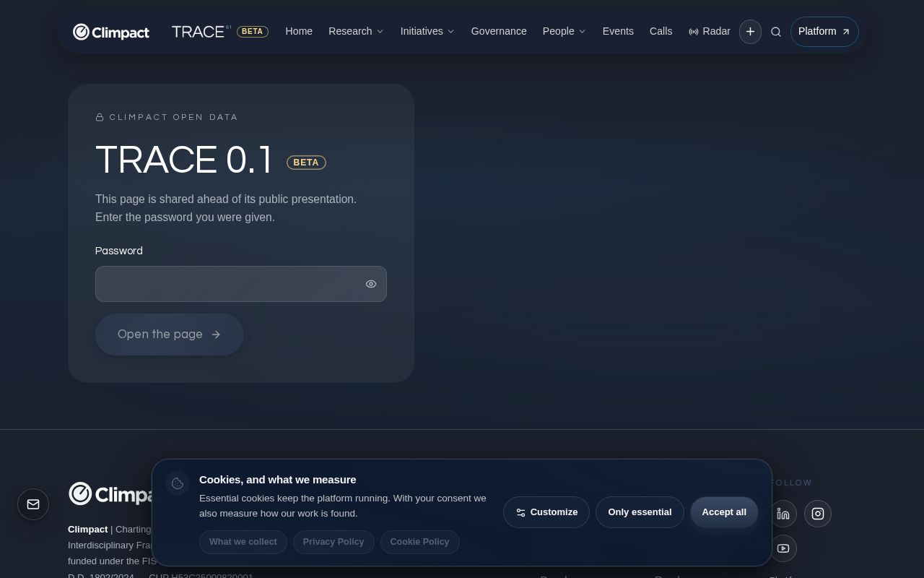Focus the Password input field
The image size is (924, 578).
[241, 284]
